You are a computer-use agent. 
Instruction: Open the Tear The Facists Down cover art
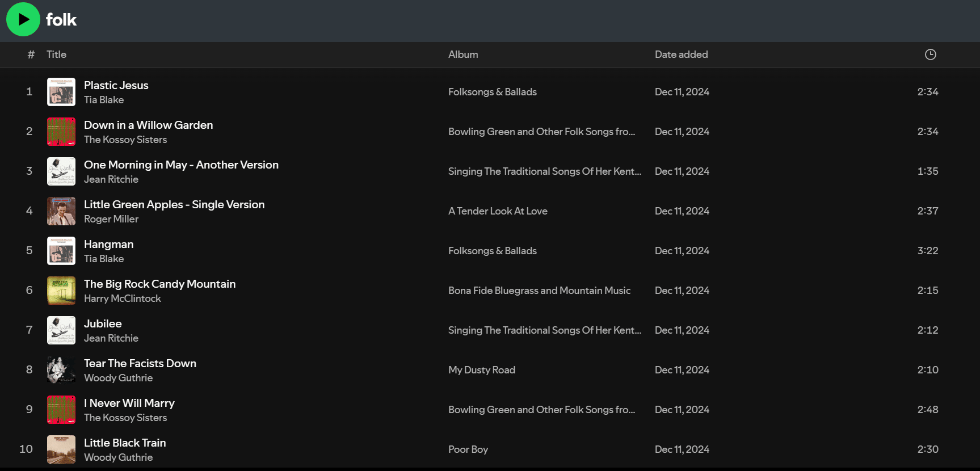(x=61, y=370)
